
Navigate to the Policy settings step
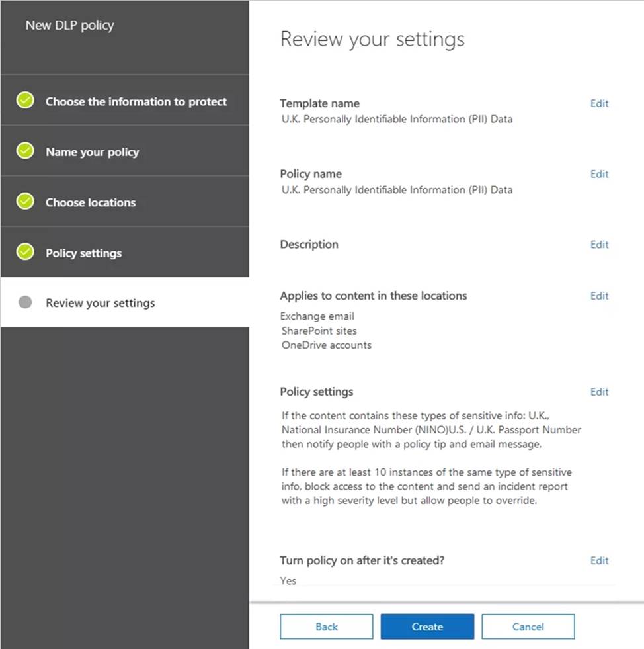tap(83, 253)
